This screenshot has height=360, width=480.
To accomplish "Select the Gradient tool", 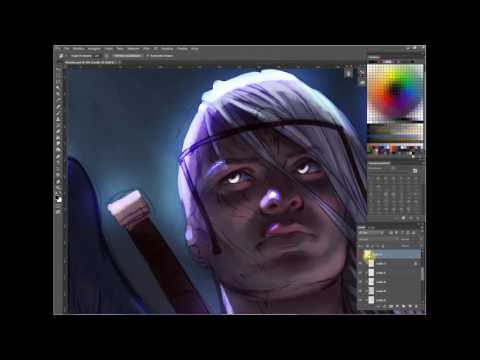I will (x=59, y=139).
